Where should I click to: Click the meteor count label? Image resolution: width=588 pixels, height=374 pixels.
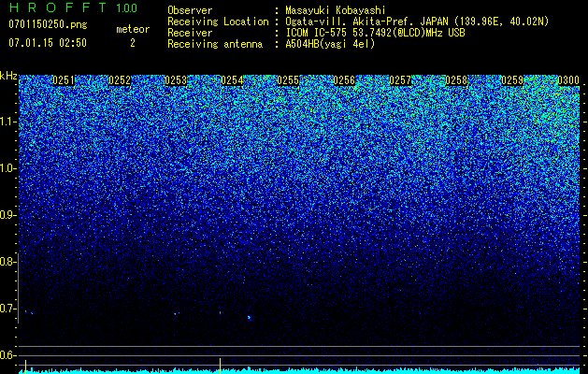(133, 29)
